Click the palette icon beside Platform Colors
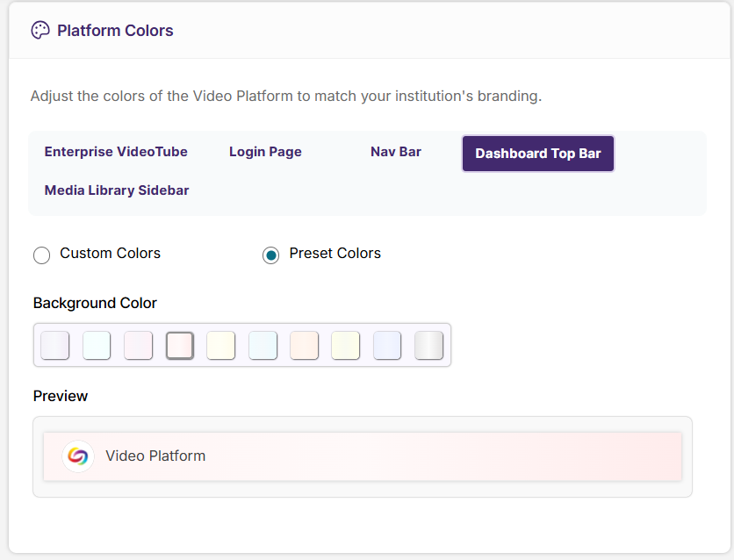 click(40, 31)
